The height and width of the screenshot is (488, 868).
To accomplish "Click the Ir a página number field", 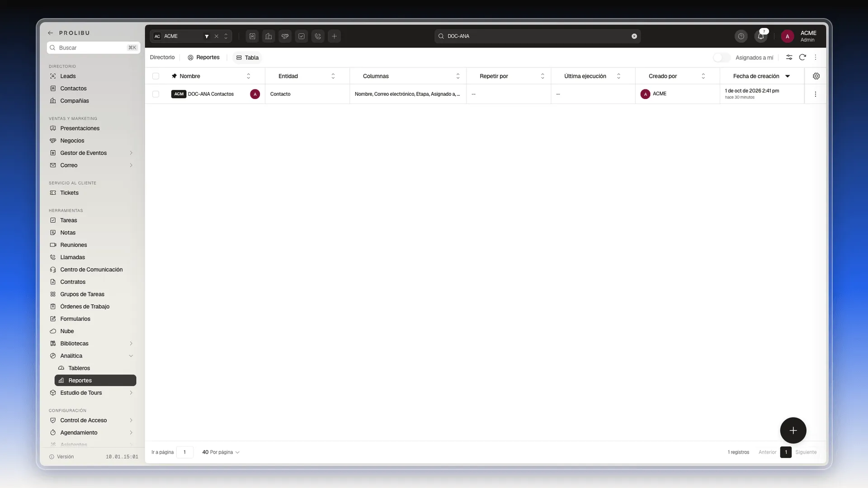I will click(x=185, y=452).
